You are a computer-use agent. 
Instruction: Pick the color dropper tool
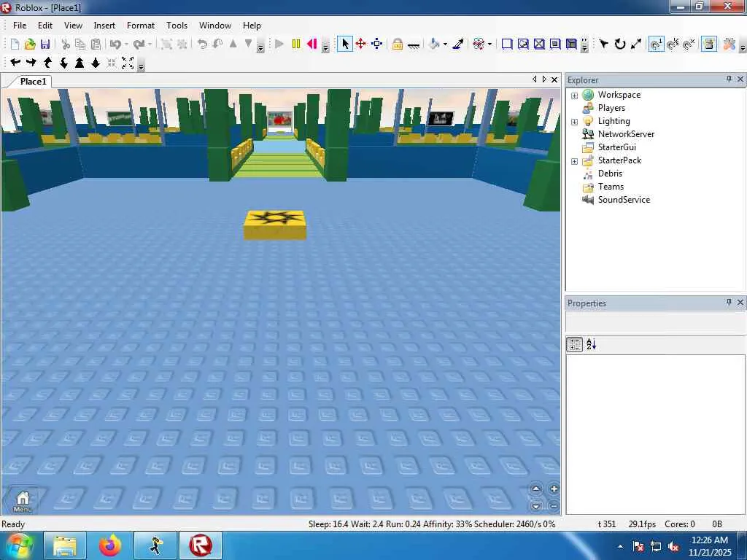[458, 44]
